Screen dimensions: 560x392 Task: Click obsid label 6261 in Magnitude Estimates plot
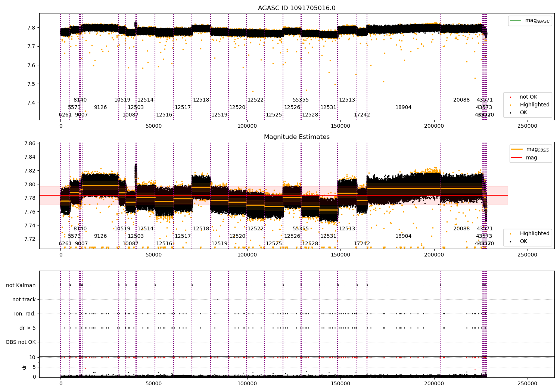pyautogui.click(x=65, y=244)
